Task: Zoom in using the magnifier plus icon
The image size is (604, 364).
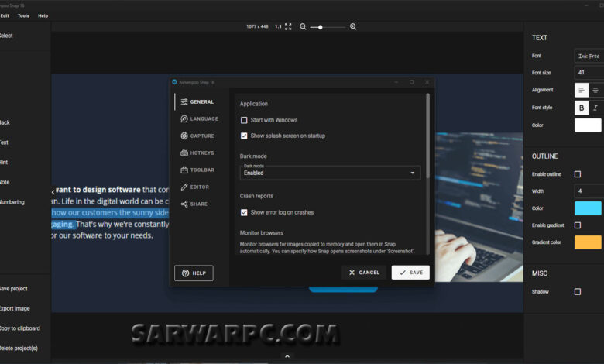Action: point(353,26)
